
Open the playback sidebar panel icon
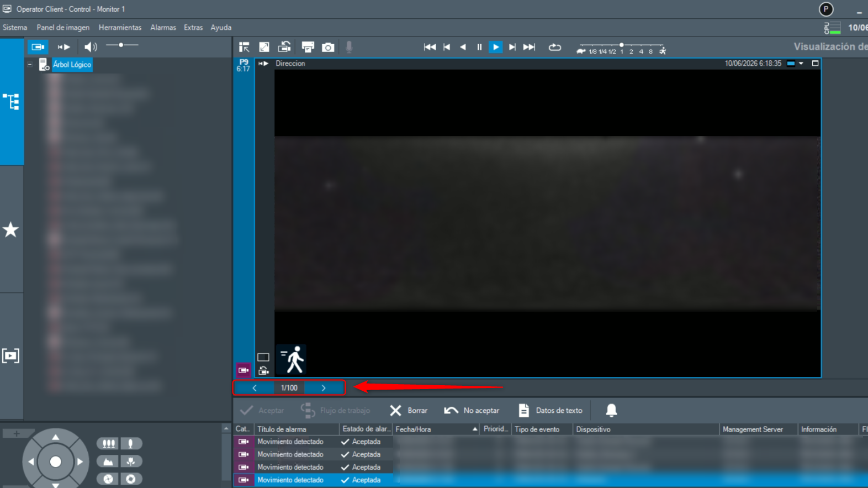coord(10,355)
